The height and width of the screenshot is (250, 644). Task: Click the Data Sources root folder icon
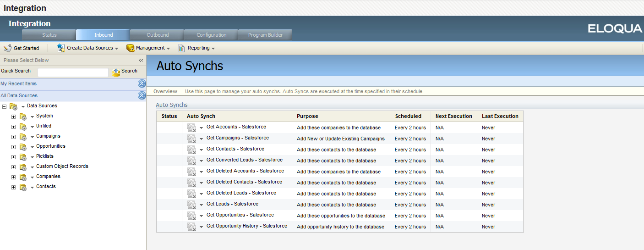(14, 106)
